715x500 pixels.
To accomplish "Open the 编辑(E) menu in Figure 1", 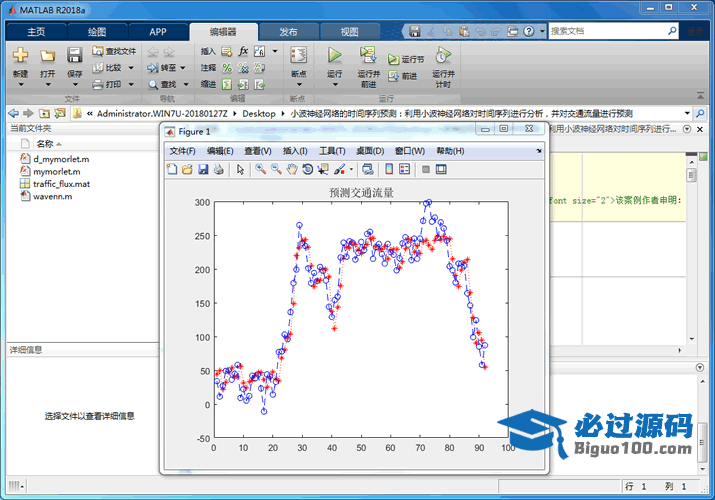I will 220,151.
